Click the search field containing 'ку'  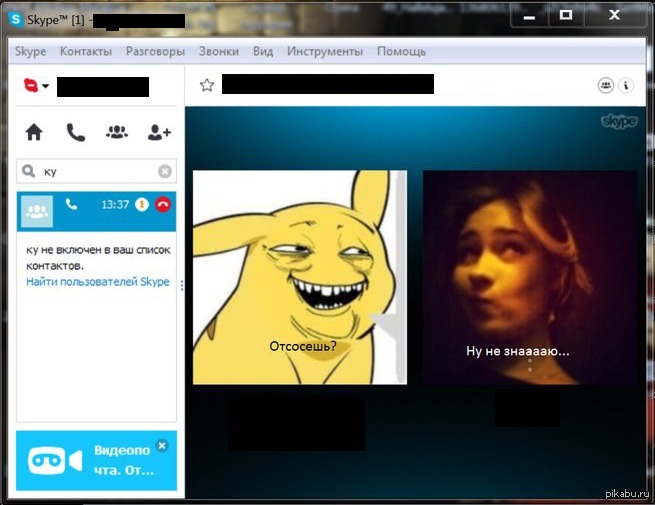point(96,171)
